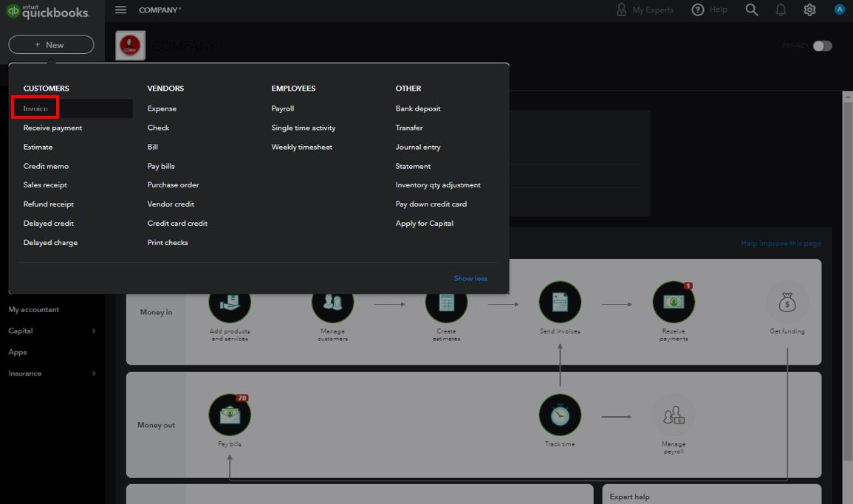The height and width of the screenshot is (504, 853).
Task: Open the Send invoices workflow icon
Action: tap(560, 303)
